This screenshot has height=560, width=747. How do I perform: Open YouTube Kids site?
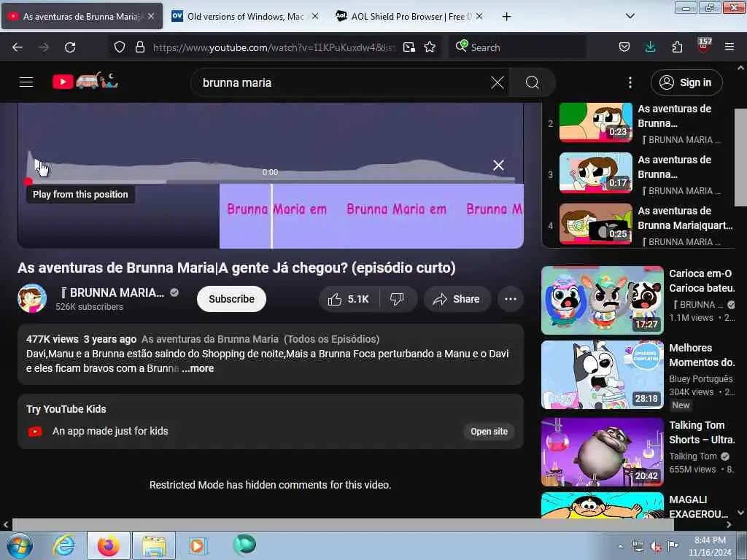point(489,432)
